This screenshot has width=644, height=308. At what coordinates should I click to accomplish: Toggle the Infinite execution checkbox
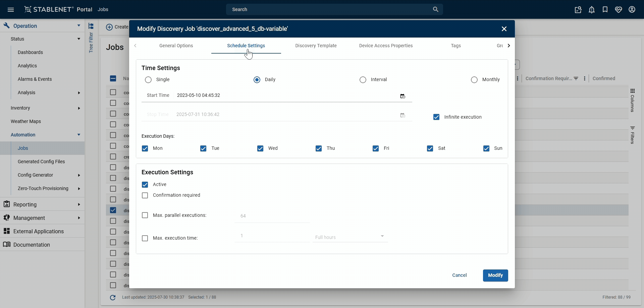pos(436,117)
